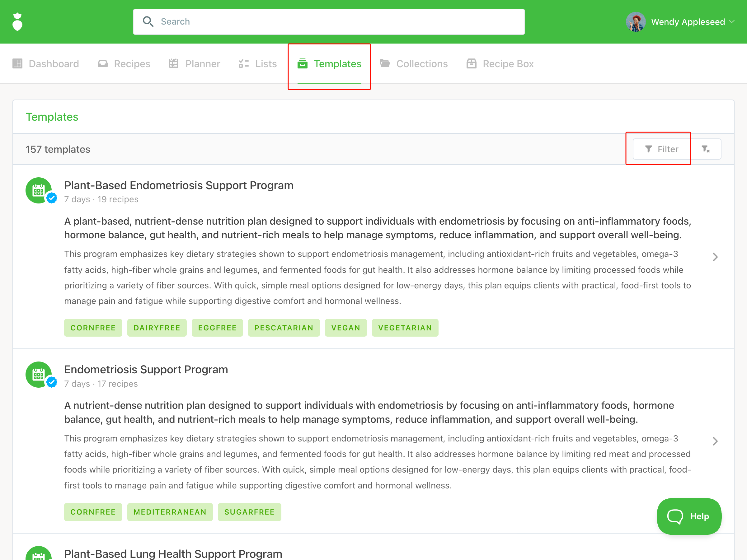Click Endometriosis Support Program calendar icon
747x560 pixels.
[39, 374]
